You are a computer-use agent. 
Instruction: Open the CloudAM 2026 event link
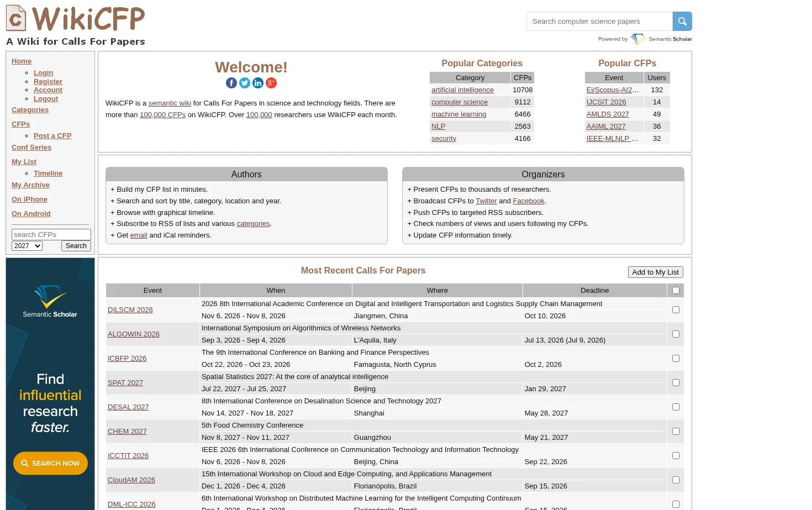(x=131, y=480)
